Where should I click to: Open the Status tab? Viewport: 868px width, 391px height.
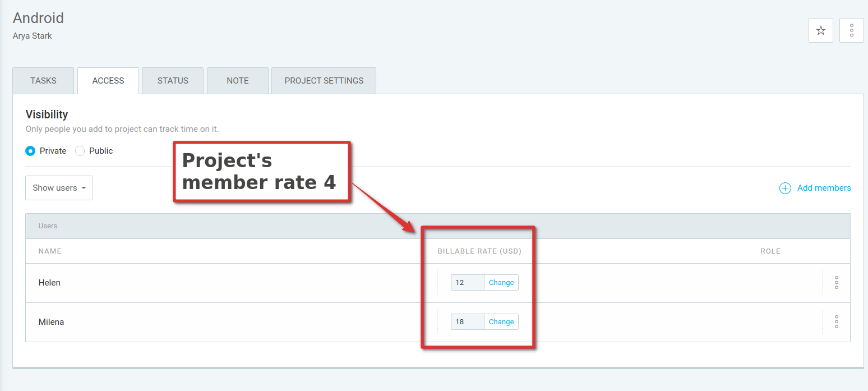click(x=173, y=81)
